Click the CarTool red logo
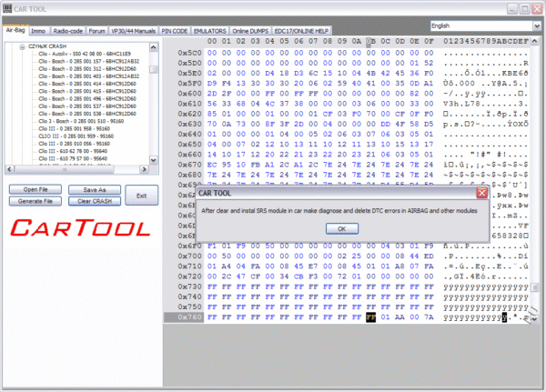This screenshot has width=546, height=392. (80, 228)
